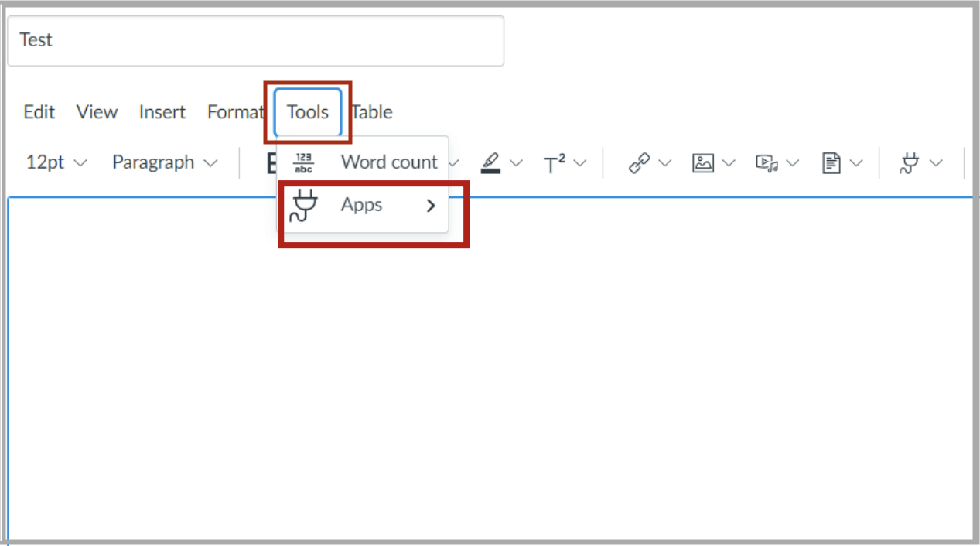Apply text highlight color
Screen dimensions: 980x546
[x=490, y=162]
